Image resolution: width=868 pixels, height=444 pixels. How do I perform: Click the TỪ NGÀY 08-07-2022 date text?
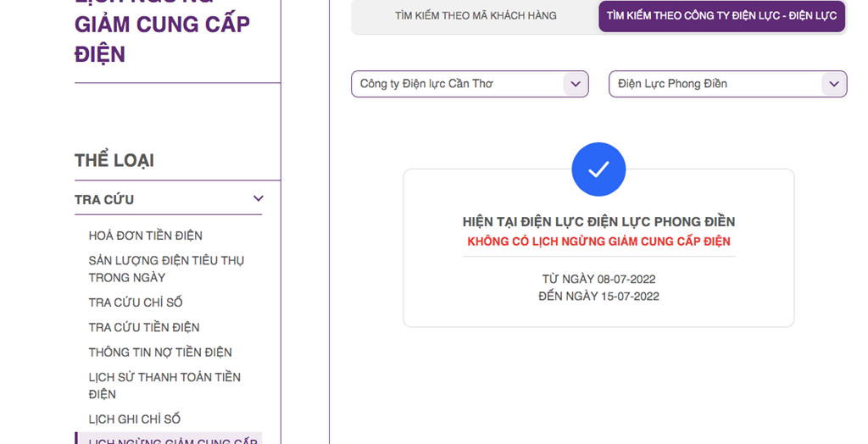[598, 279]
